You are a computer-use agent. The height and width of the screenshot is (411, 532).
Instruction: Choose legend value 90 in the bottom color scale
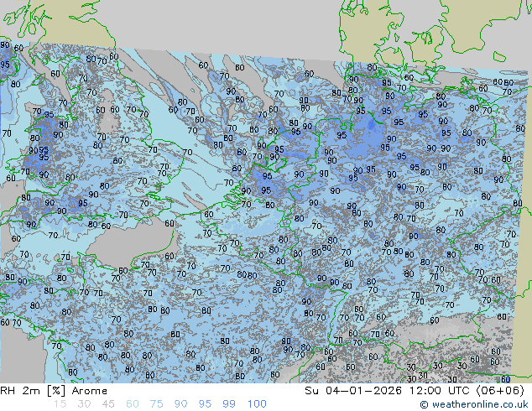(x=180, y=404)
